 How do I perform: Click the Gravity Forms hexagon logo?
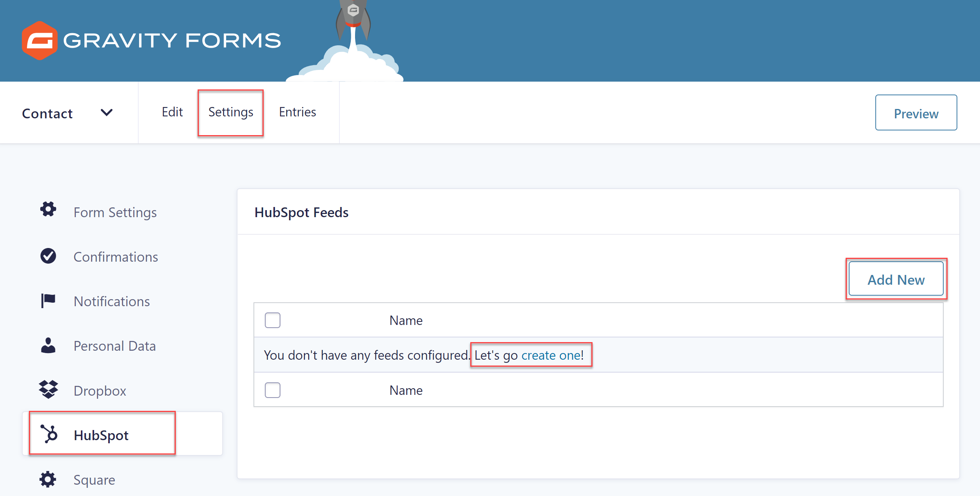click(39, 41)
